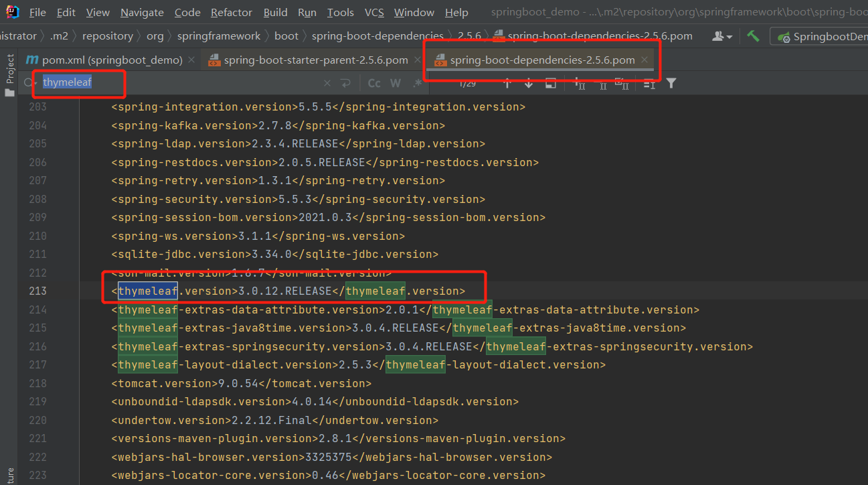Click the tomcat.version 9.0.54 line
Viewport: 868px width, 485px height.
(242, 383)
